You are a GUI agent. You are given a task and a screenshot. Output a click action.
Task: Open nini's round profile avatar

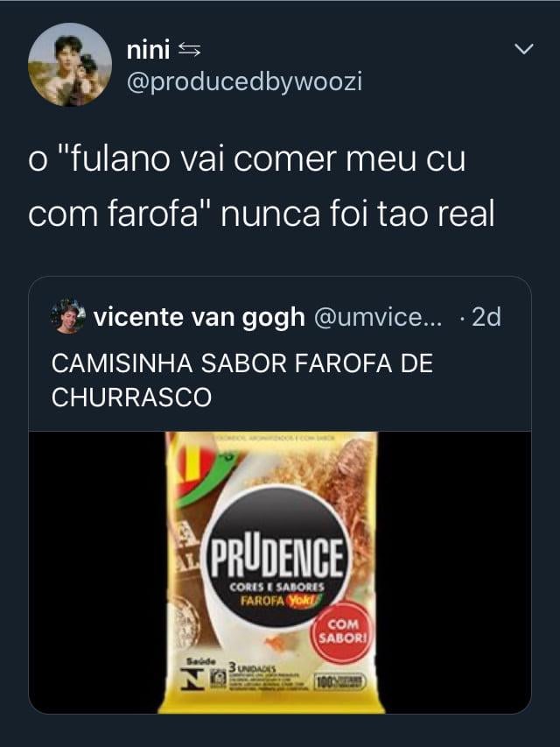pos(70,64)
